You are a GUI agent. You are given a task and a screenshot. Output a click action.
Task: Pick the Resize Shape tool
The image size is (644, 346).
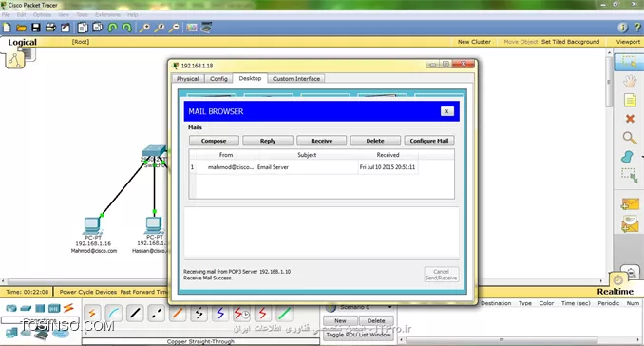click(629, 176)
